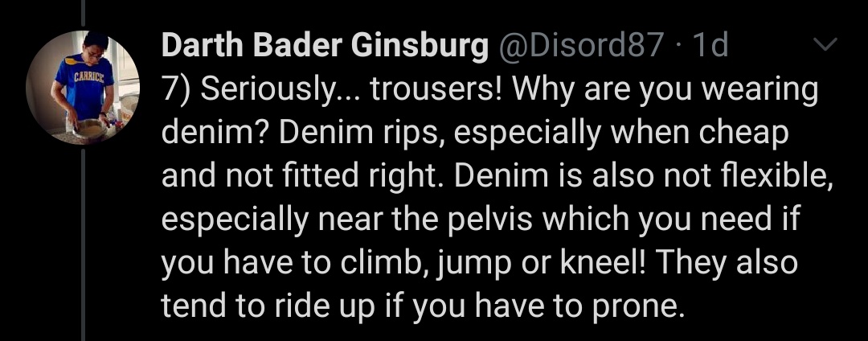
Task: Click the tweet line starting with 7) Seriously
Action: point(489,90)
